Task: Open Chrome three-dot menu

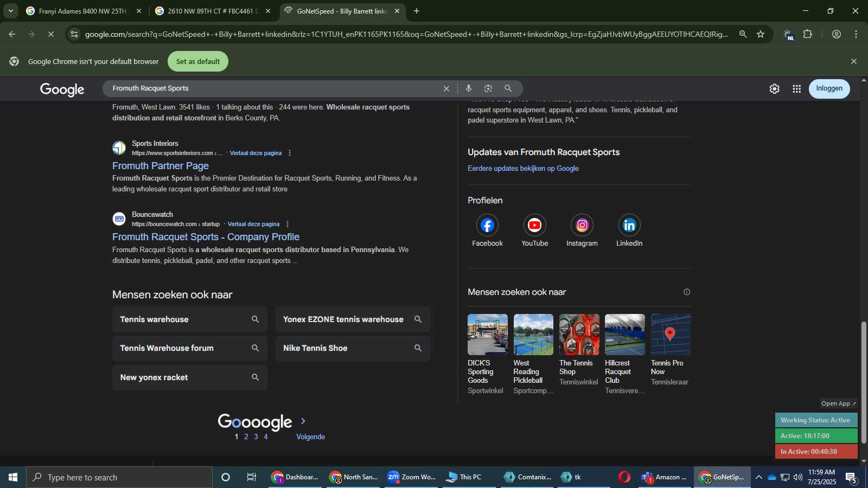Action: tap(856, 34)
